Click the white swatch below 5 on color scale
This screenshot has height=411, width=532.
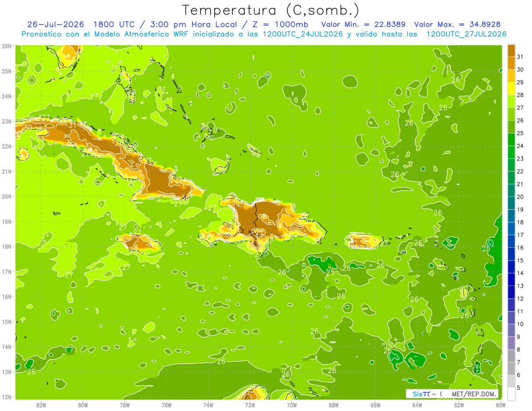click(x=511, y=393)
